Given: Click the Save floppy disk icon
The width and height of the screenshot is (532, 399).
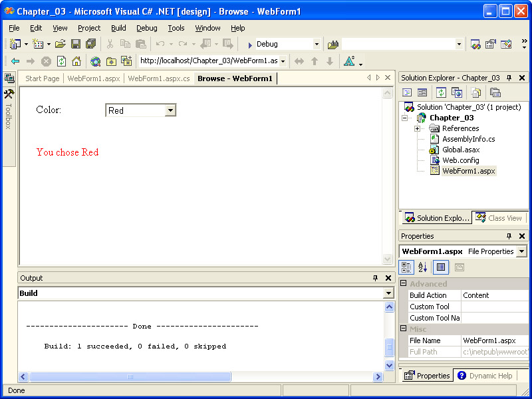Looking at the screenshot, I should pos(76,44).
